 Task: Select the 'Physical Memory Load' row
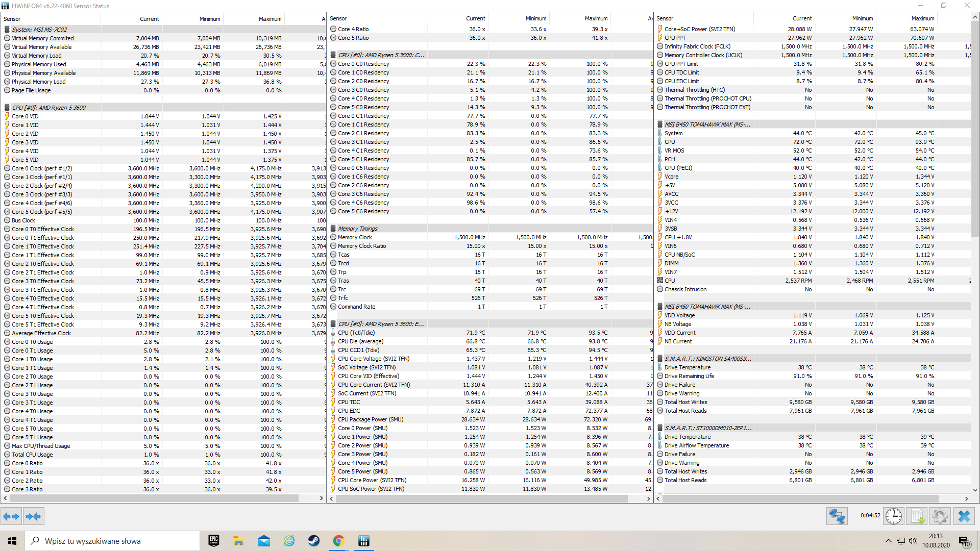(x=163, y=82)
